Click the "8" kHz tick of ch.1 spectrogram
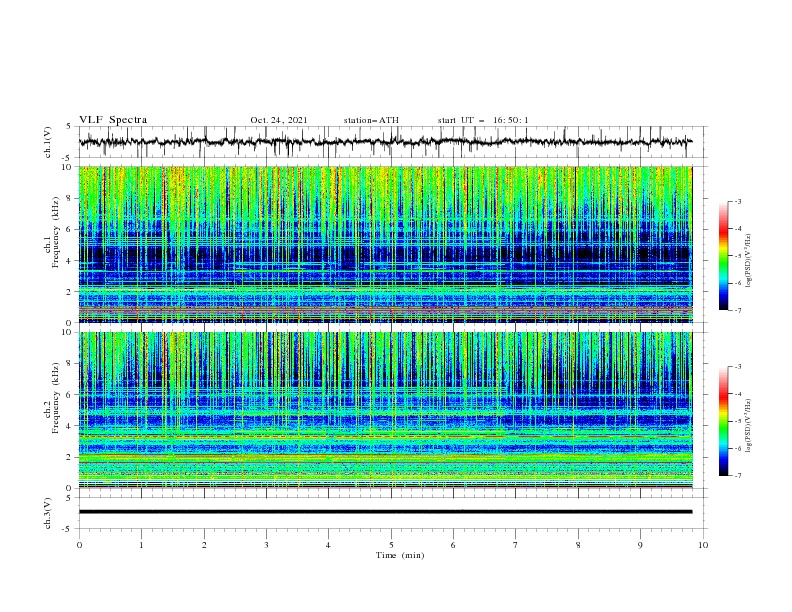This screenshot has height=612, width=792. [71, 198]
